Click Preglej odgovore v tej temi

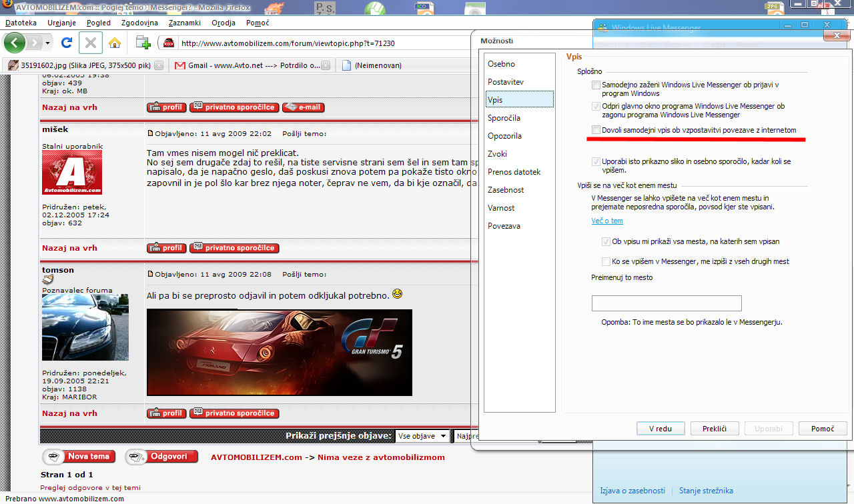point(91,487)
